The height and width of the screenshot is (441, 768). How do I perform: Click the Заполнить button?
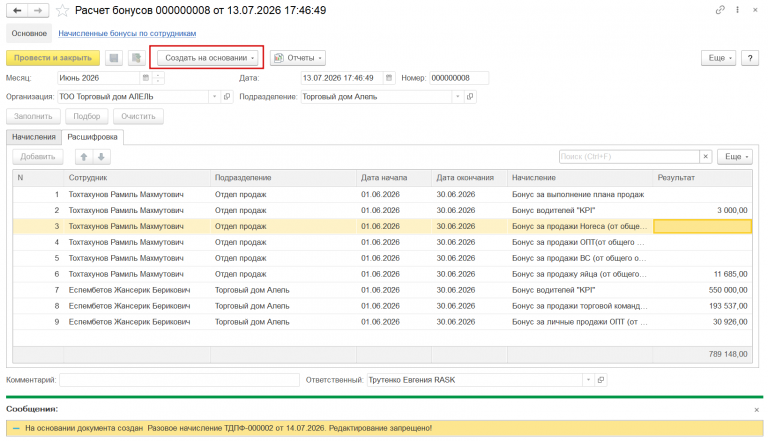coord(33,117)
